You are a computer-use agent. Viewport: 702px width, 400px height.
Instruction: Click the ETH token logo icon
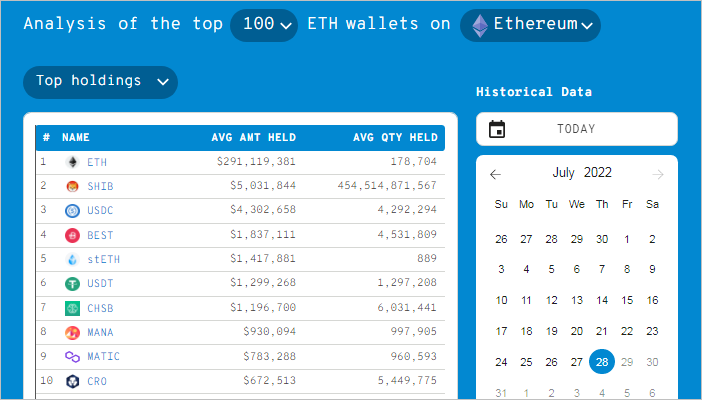pyautogui.click(x=72, y=161)
